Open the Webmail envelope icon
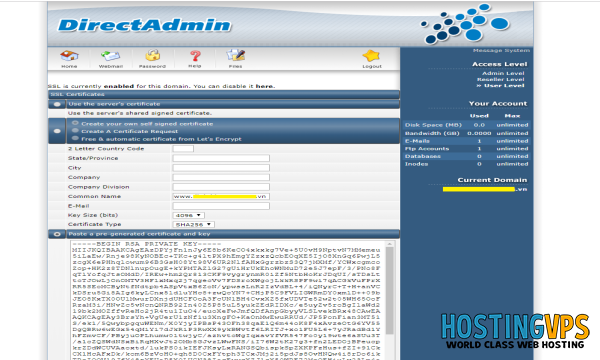 111,56
